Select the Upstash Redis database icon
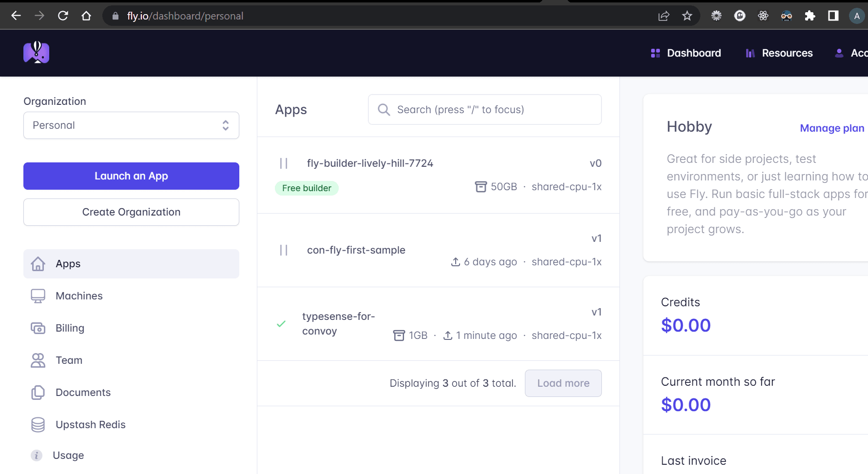 [37, 424]
